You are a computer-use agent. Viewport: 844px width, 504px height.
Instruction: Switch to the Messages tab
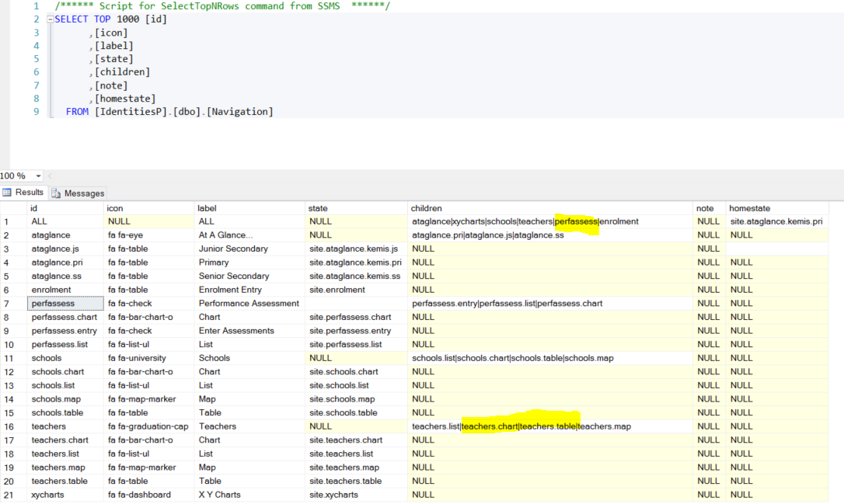[x=83, y=193]
